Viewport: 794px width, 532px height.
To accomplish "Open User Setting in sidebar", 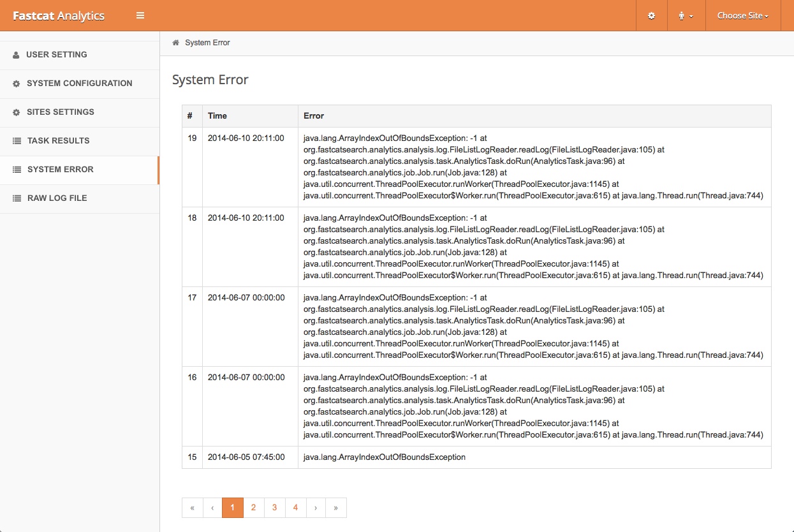I will (x=79, y=55).
